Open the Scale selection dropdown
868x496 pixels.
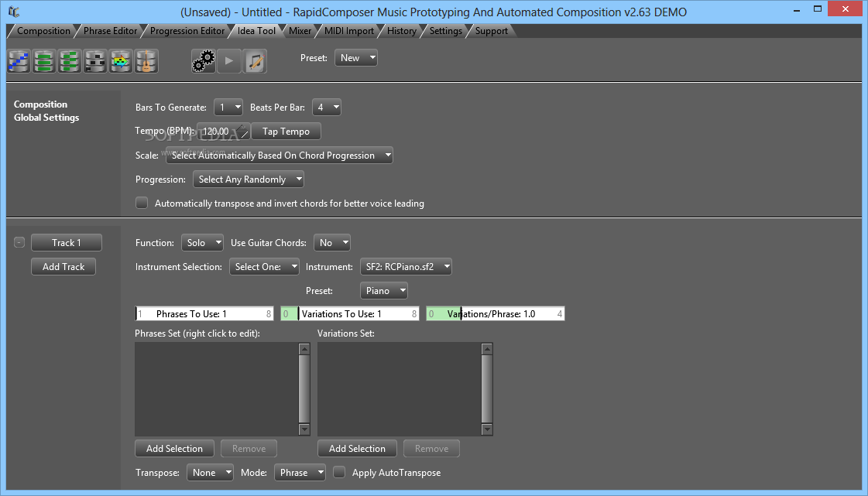tap(280, 156)
